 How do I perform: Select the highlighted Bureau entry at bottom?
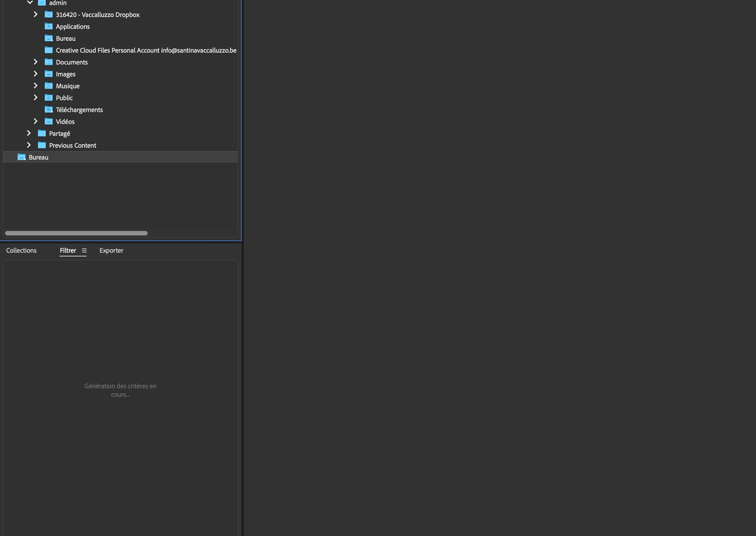[38, 157]
